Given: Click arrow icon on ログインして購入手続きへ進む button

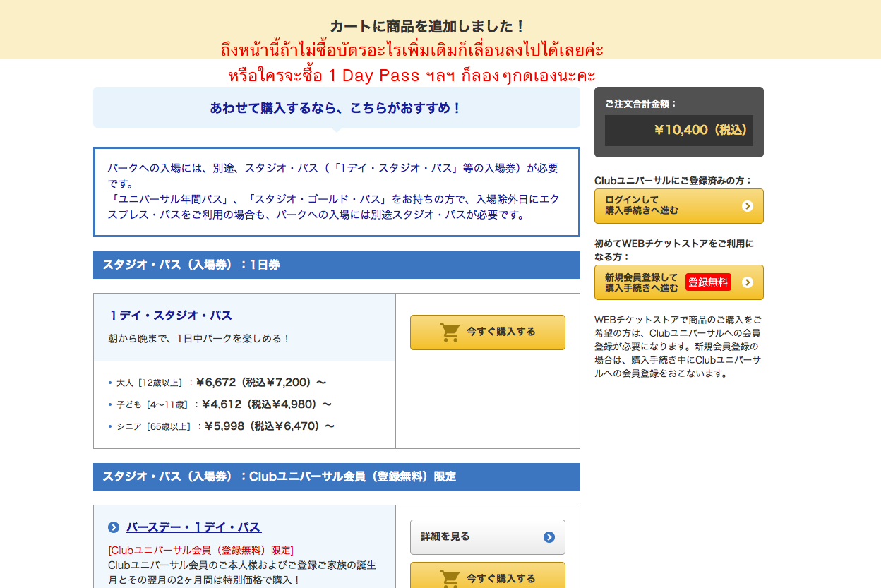Looking at the screenshot, I should pyautogui.click(x=748, y=206).
